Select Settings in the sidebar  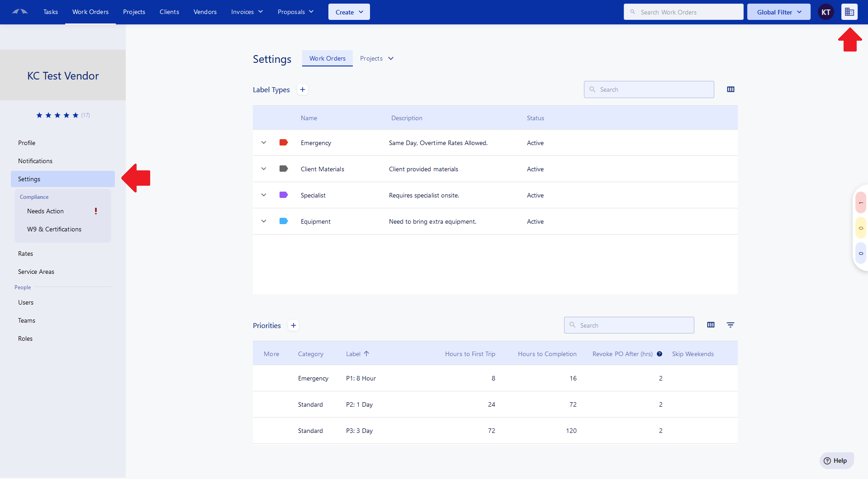point(63,179)
